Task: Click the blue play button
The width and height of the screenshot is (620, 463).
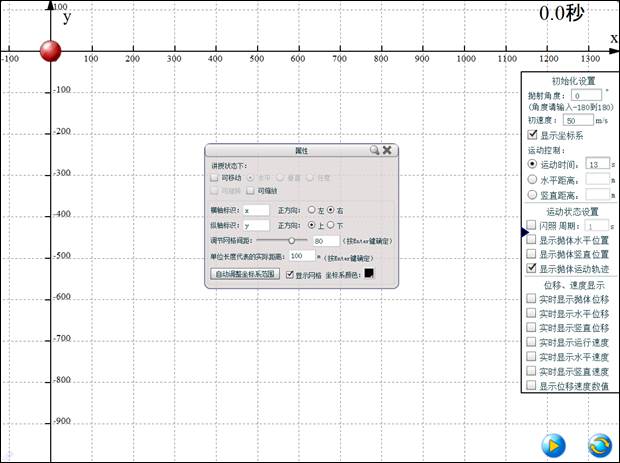Action: coord(553,444)
